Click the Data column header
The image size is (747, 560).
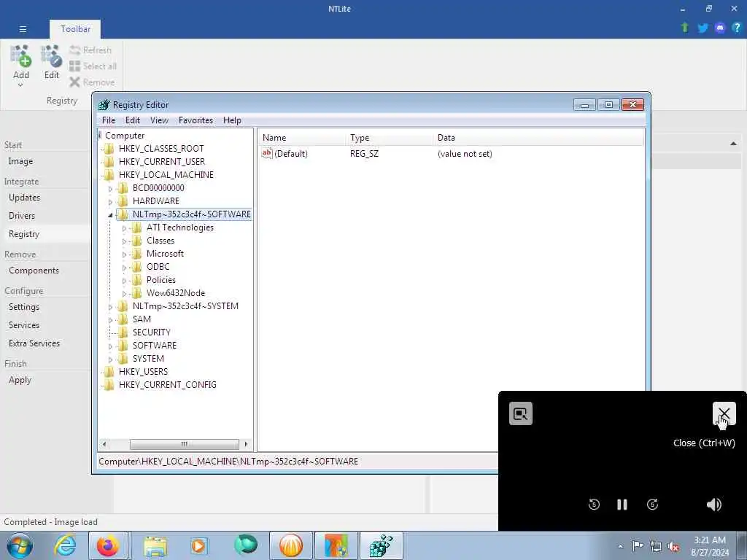[x=538, y=138]
